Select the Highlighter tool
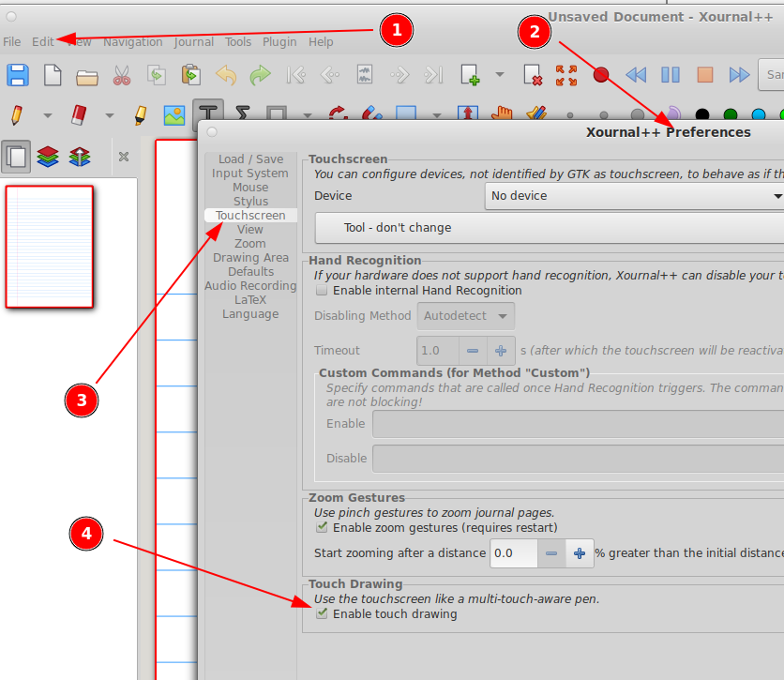784x680 pixels. [141, 115]
